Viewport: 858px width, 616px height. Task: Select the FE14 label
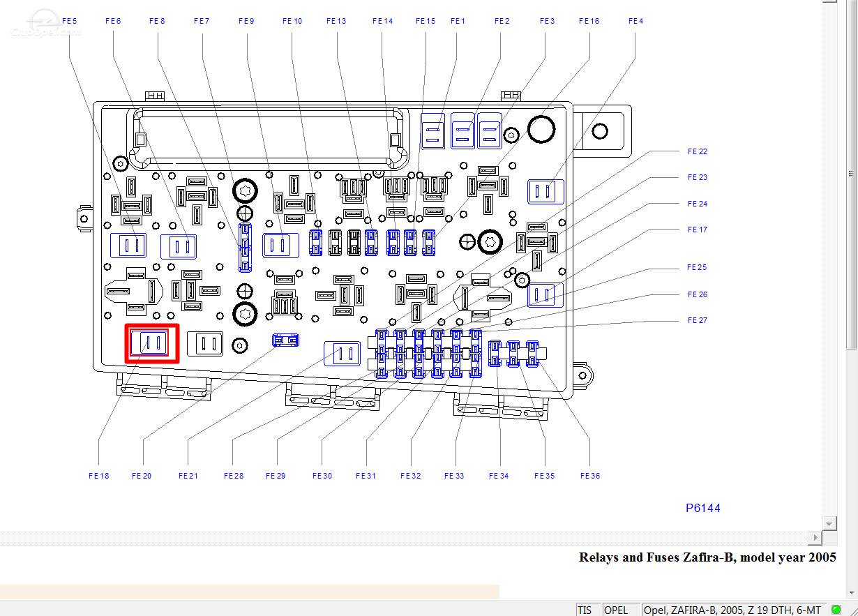click(382, 21)
